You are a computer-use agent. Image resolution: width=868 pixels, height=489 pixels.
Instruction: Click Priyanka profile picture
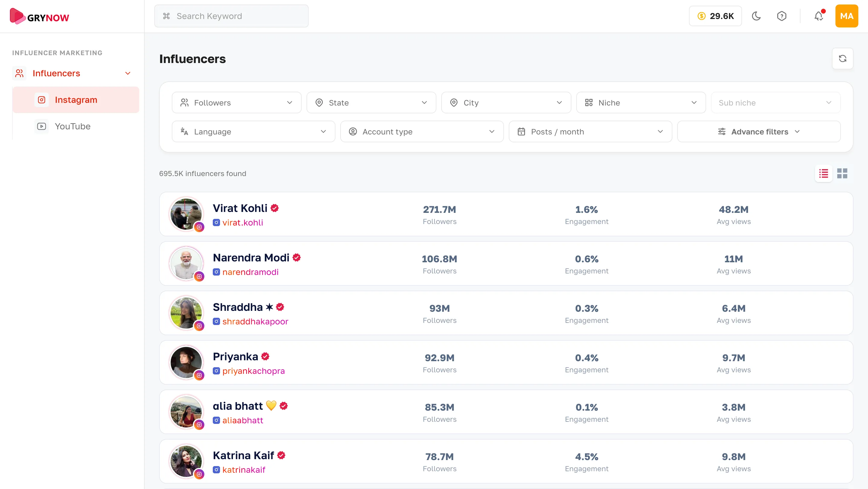click(186, 362)
